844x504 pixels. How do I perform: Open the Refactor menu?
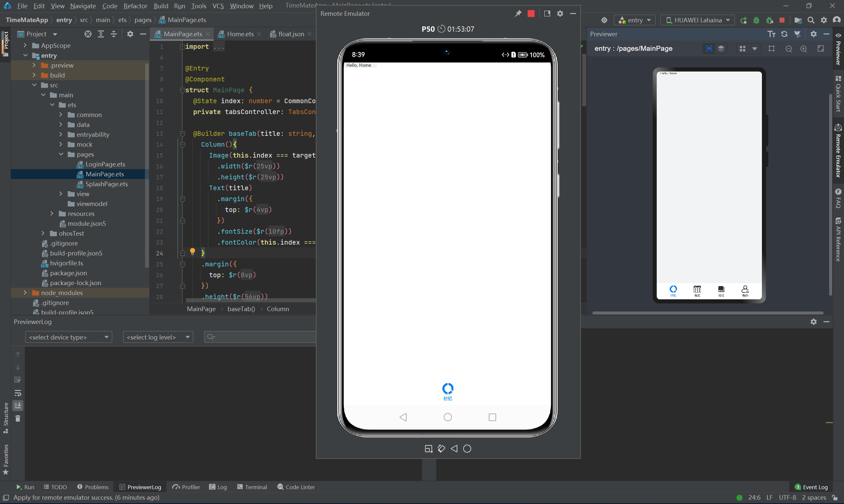[x=135, y=6]
